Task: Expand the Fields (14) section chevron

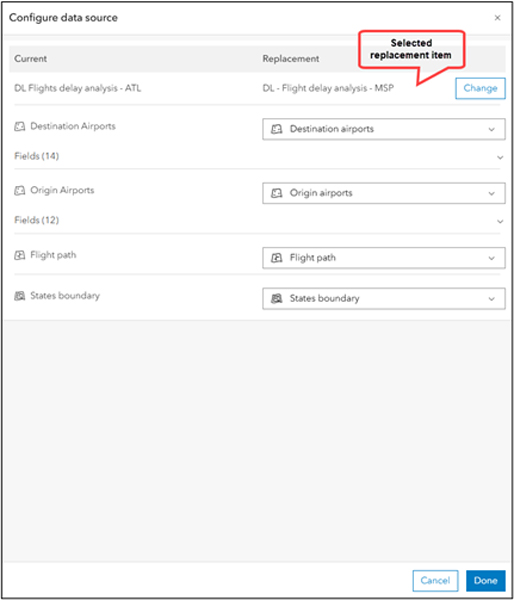Action: (500, 157)
